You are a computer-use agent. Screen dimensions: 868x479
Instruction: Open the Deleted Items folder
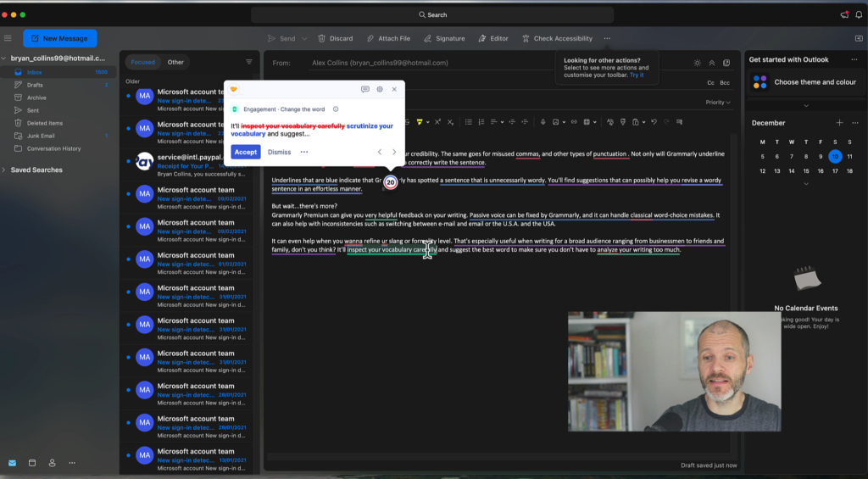(58, 123)
